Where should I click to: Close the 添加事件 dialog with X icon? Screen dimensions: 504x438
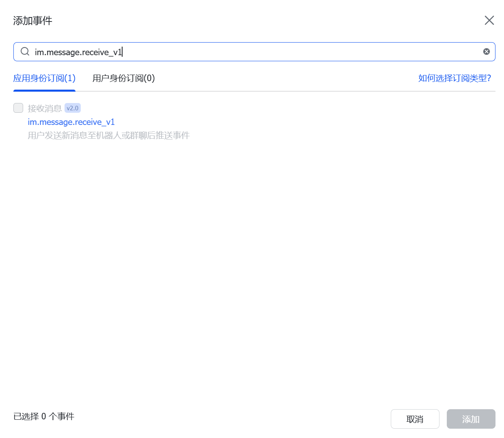489,20
